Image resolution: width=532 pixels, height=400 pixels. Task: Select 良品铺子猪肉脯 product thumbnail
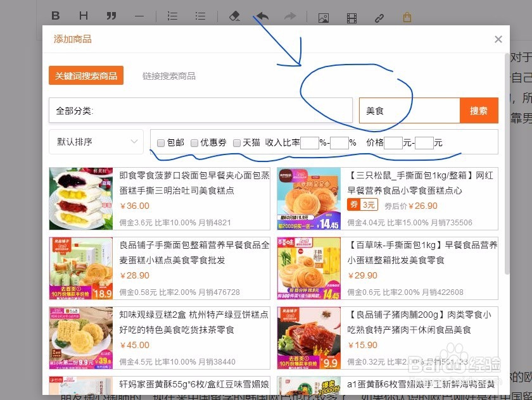click(x=309, y=338)
